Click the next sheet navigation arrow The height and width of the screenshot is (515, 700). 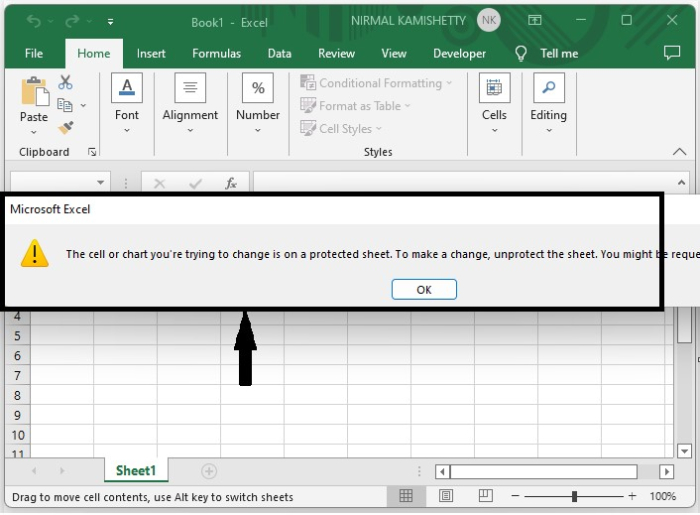pos(62,471)
